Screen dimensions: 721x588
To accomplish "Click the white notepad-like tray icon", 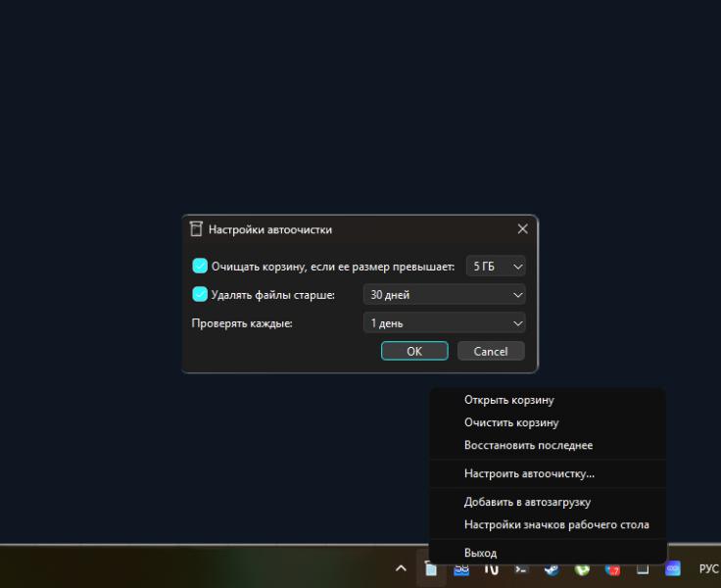I will point(643,569).
